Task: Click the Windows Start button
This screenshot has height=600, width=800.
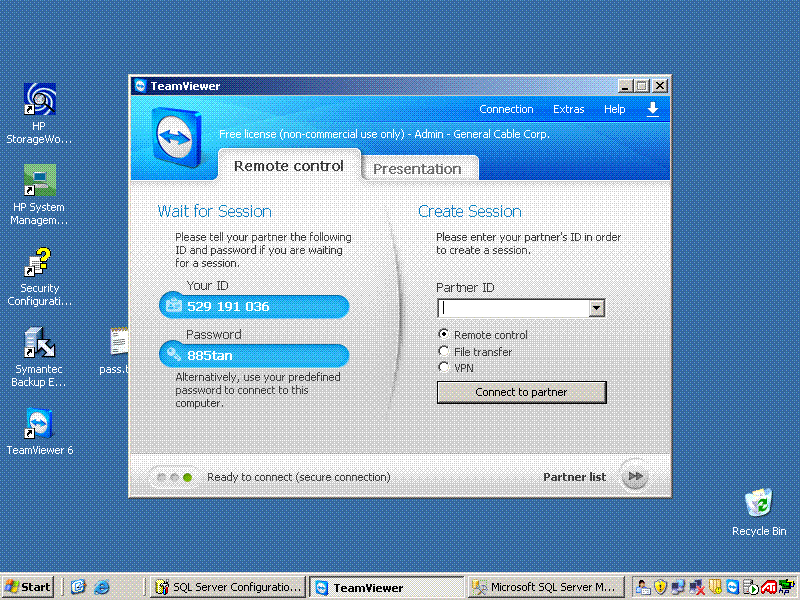Action: click(28, 587)
